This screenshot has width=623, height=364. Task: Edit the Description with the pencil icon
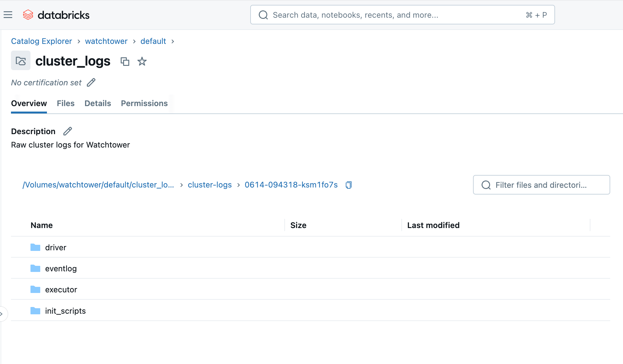[67, 131]
